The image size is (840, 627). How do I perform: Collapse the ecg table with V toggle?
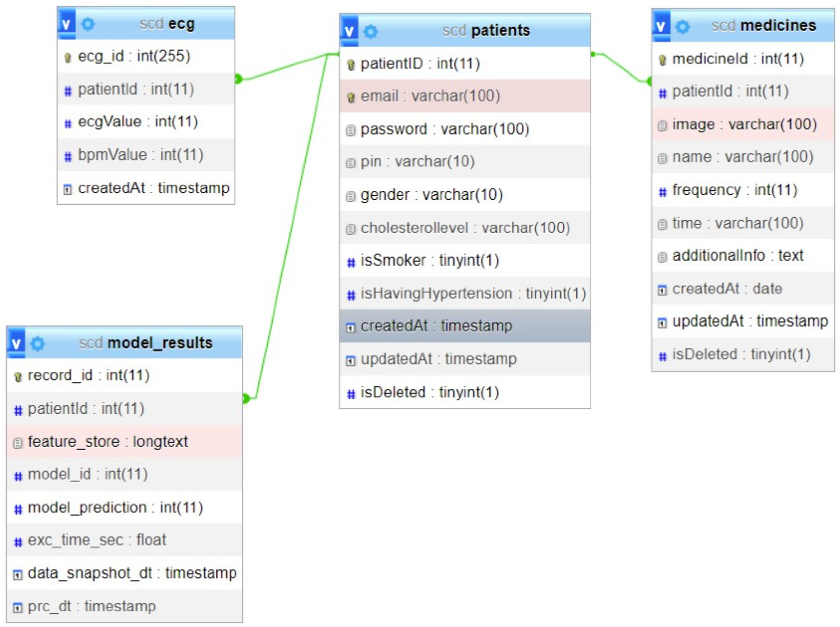point(66,24)
